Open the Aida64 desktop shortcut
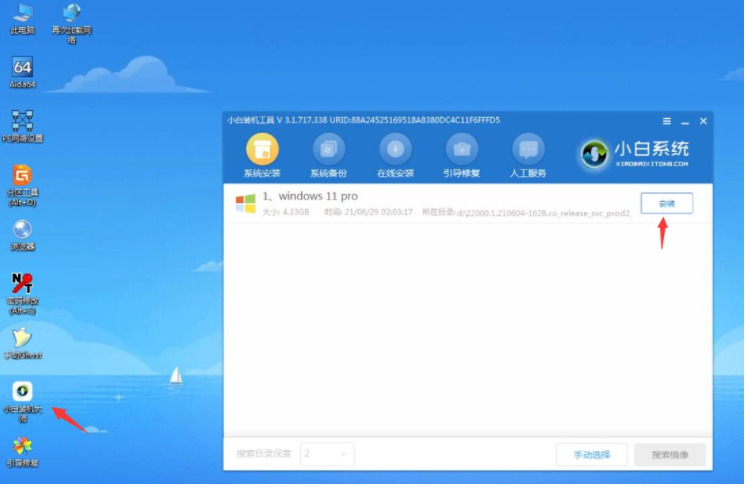 click(22, 72)
